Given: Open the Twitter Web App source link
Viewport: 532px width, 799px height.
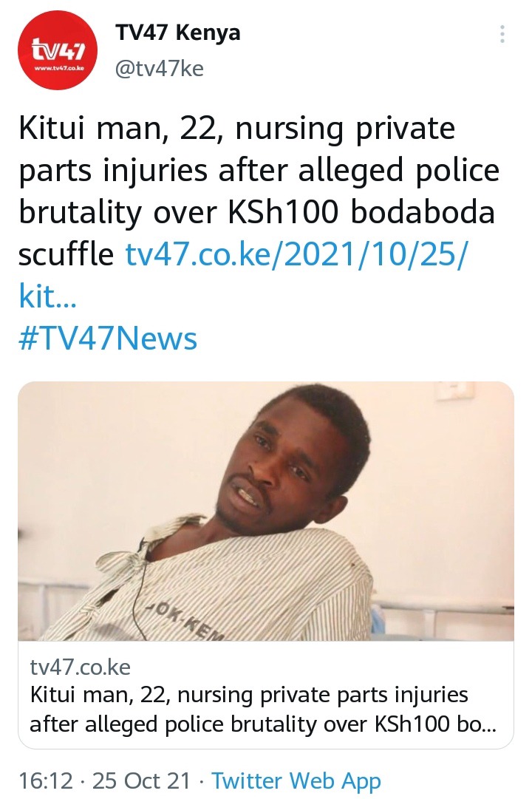Looking at the screenshot, I should click(x=296, y=780).
